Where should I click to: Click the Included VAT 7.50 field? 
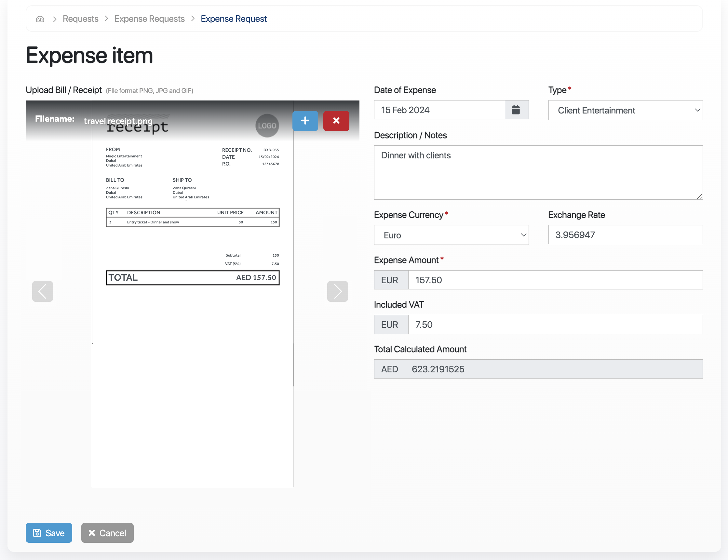pyautogui.click(x=555, y=324)
